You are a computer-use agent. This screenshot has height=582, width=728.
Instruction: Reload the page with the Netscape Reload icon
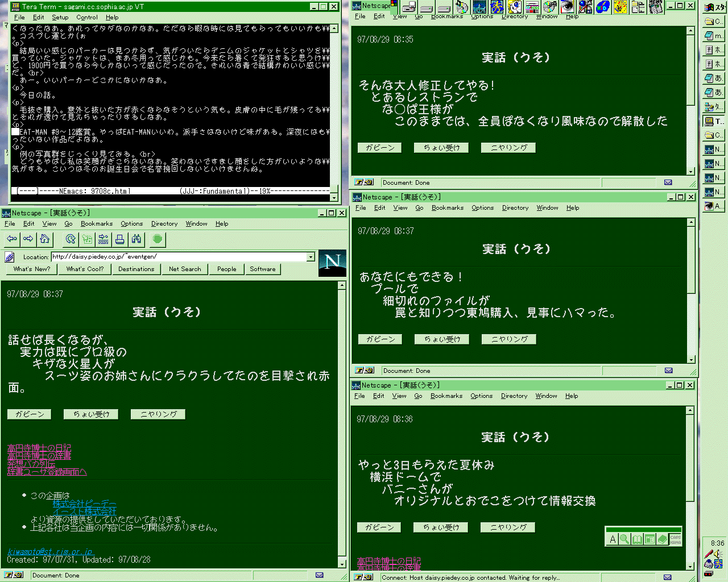point(71,239)
